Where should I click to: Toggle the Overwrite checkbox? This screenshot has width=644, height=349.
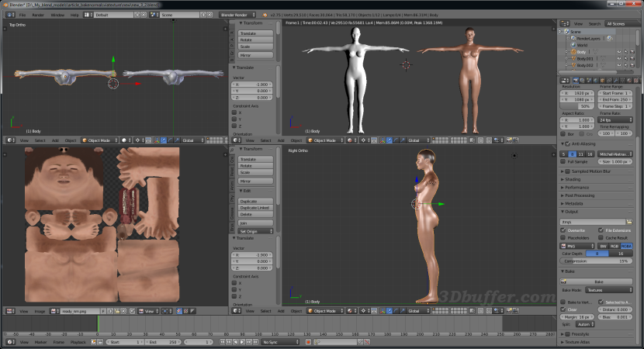click(x=564, y=230)
